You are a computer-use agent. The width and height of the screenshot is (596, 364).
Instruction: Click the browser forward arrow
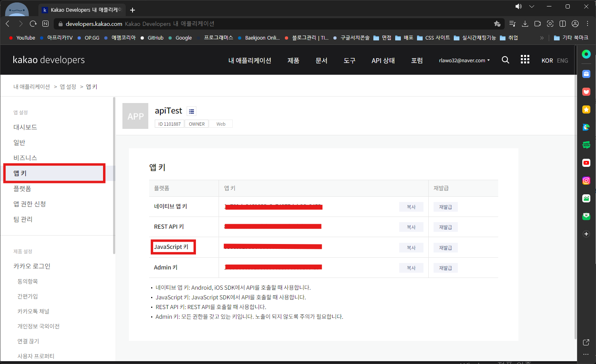21,24
